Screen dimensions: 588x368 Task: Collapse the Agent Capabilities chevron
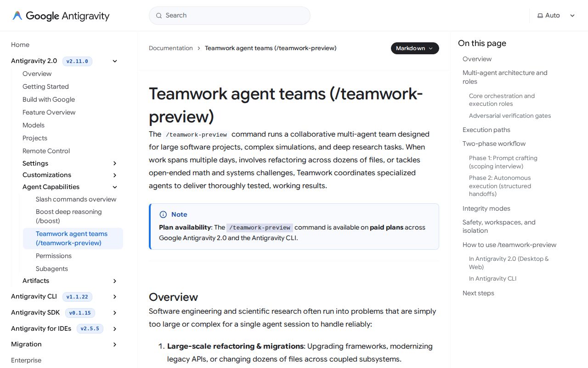(x=115, y=187)
